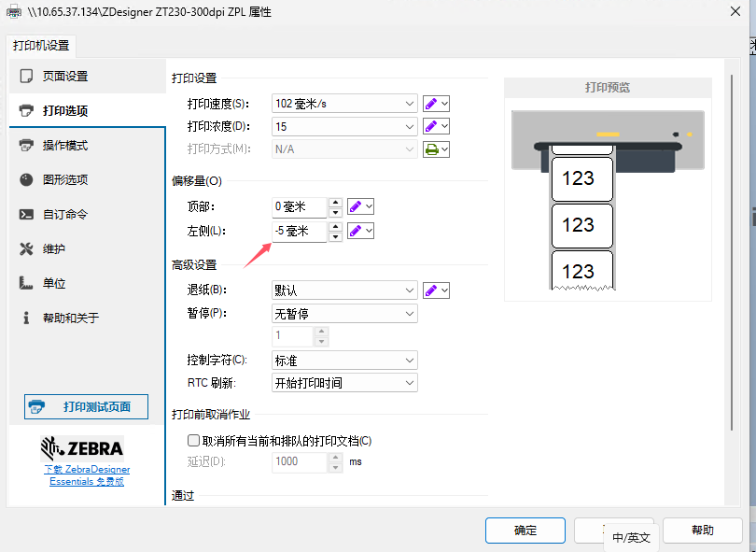Viewport: 756px width, 552px height.
Task: Open 页面设置 page icon in sidebar
Action: pos(26,77)
